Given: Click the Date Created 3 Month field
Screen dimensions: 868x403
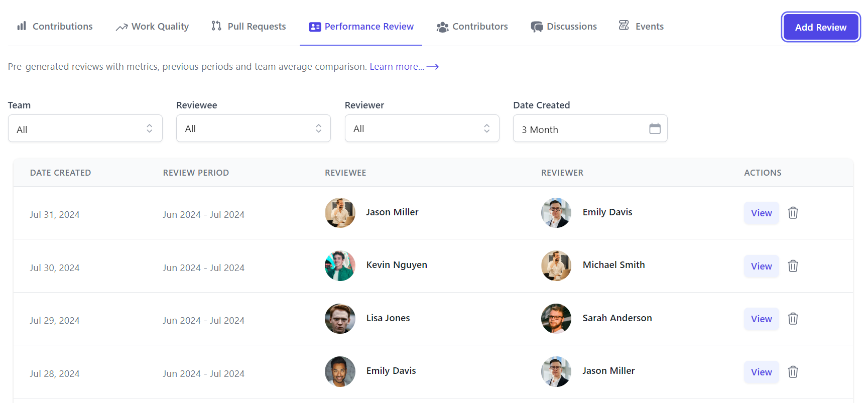Looking at the screenshot, I should 590,128.
